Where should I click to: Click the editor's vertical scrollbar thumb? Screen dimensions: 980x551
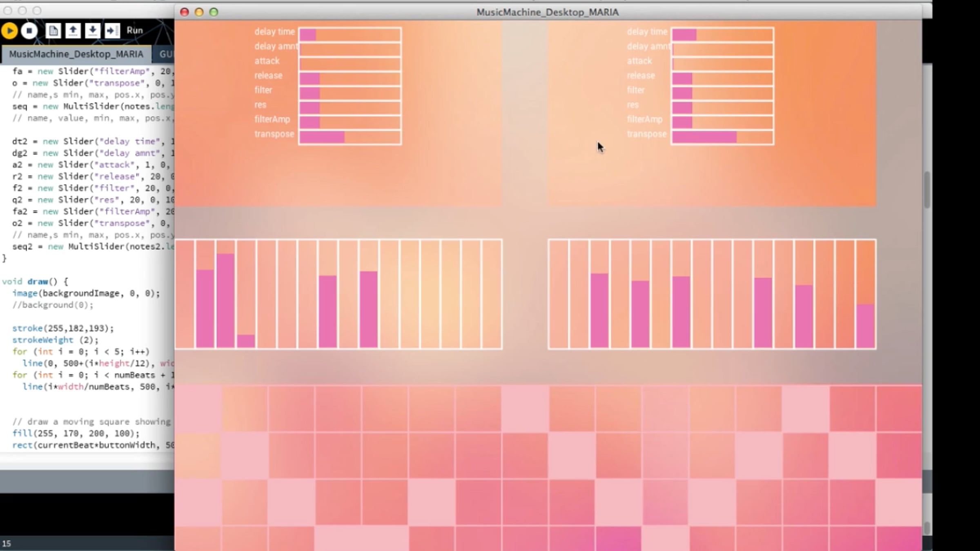click(927, 190)
